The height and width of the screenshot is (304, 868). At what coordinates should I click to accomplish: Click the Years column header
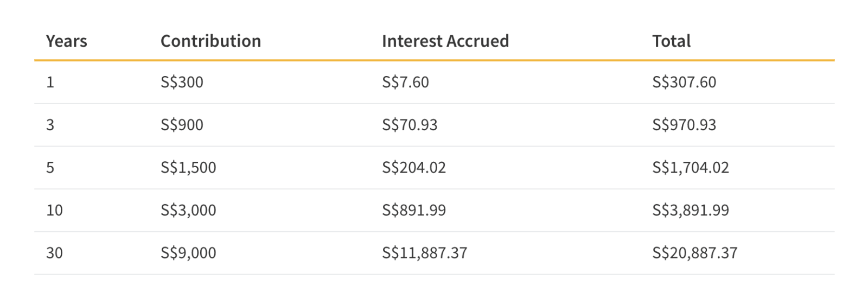click(66, 41)
